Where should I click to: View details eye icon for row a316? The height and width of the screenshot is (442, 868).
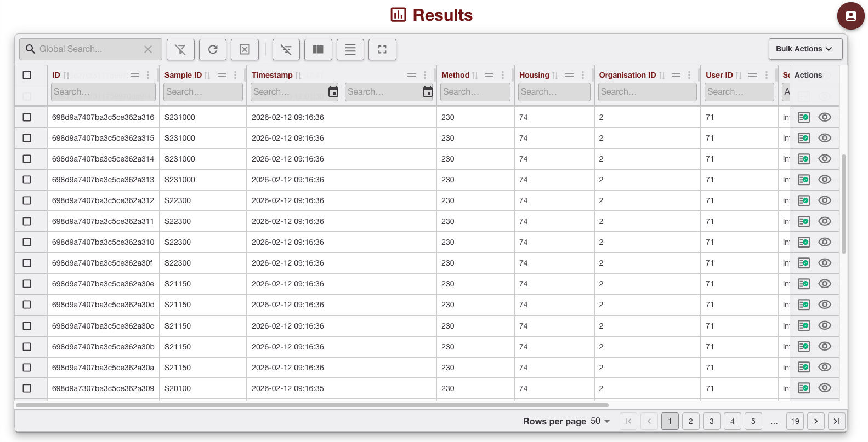[x=825, y=117]
